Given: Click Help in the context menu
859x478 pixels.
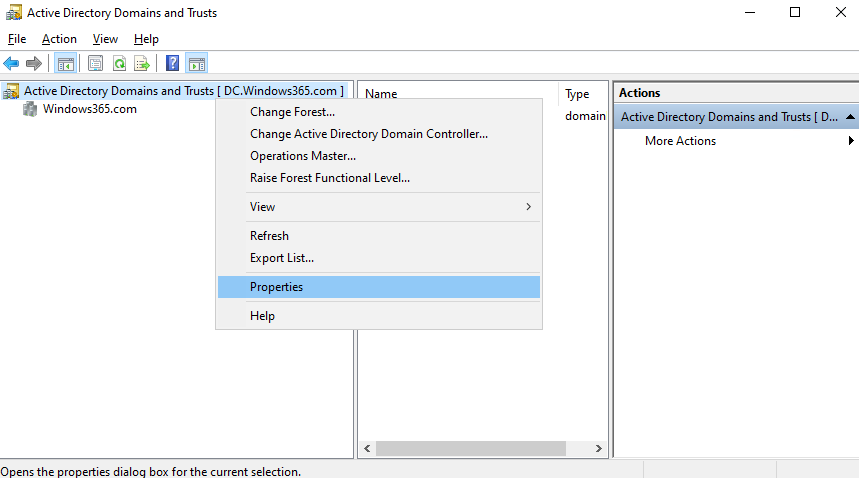Looking at the screenshot, I should (379, 316).
